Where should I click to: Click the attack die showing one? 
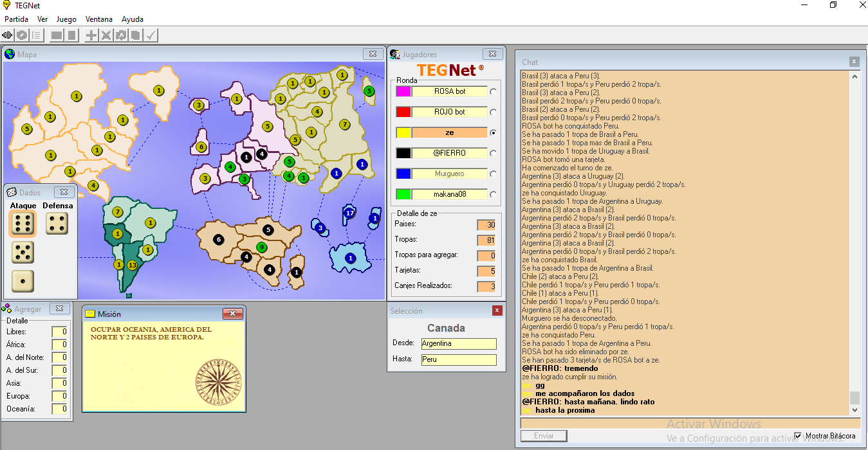tap(23, 281)
